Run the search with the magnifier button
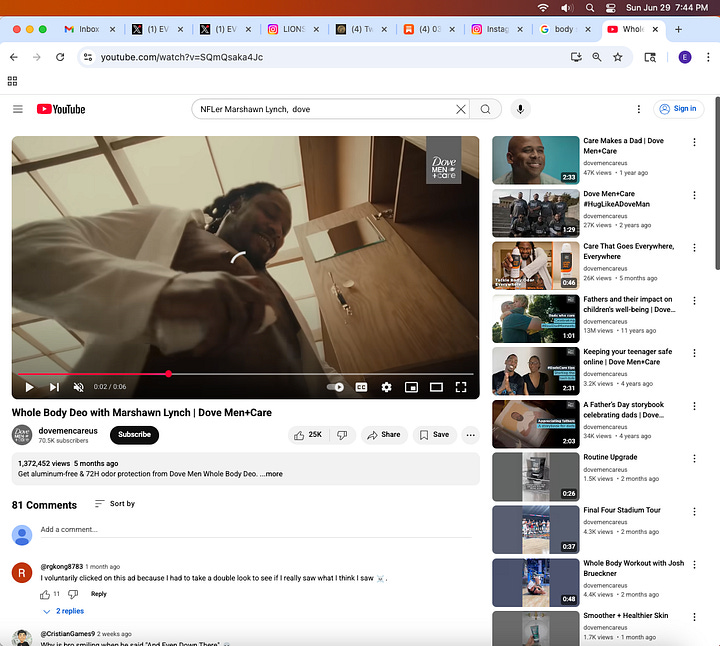This screenshot has width=720, height=646. coord(485,109)
